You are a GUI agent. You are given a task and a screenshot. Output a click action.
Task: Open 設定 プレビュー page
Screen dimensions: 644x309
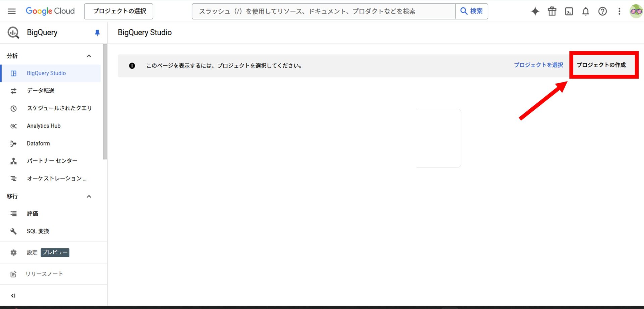tap(50, 252)
